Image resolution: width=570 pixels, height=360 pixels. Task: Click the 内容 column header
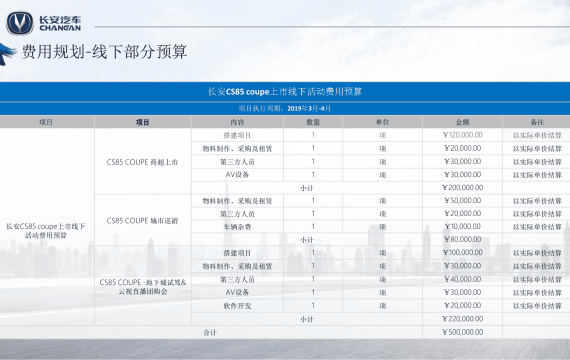(237, 122)
